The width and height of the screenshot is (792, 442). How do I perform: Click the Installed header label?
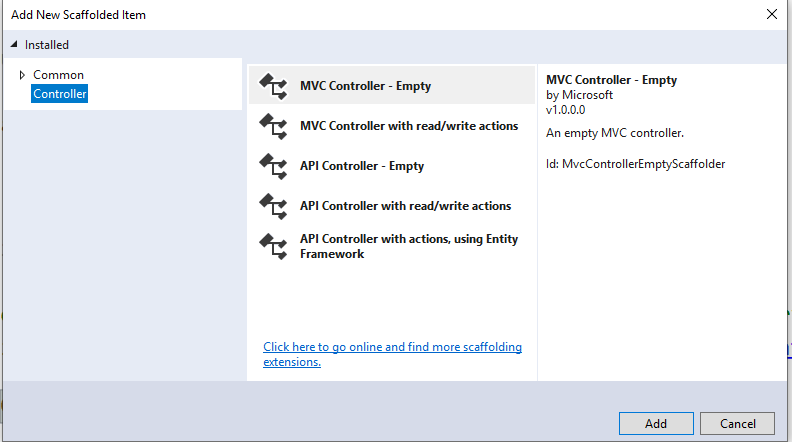[47, 45]
